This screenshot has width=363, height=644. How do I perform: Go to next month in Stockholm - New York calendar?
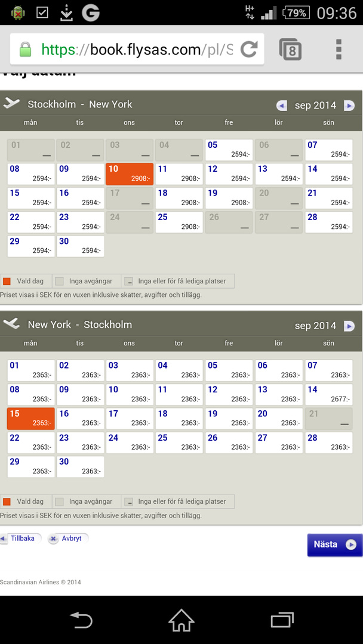(349, 106)
